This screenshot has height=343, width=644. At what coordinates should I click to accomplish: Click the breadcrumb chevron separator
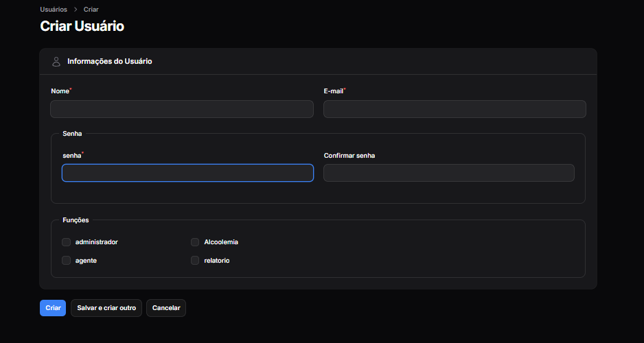click(76, 10)
